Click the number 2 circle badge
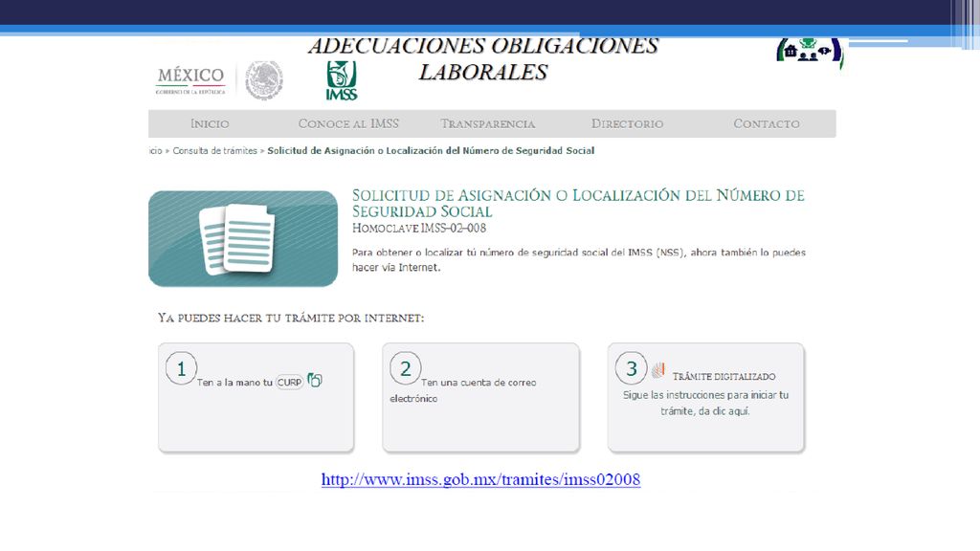Viewport: 980px width, 551px height. [x=406, y=368]
